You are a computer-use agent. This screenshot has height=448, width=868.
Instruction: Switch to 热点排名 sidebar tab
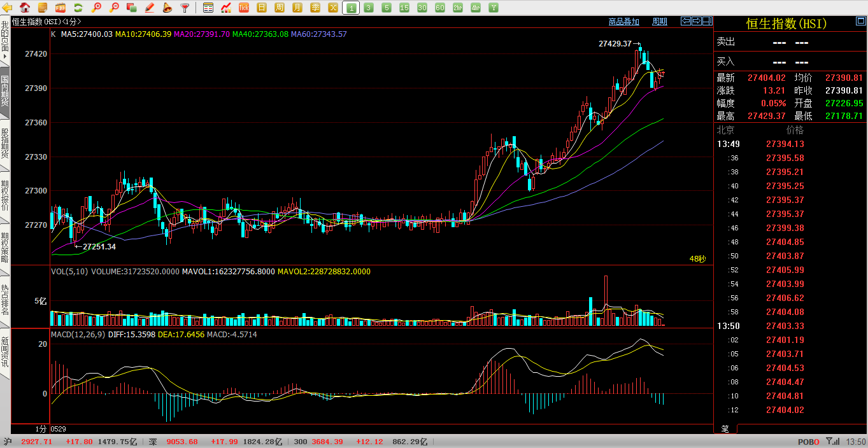coord(5,299)
